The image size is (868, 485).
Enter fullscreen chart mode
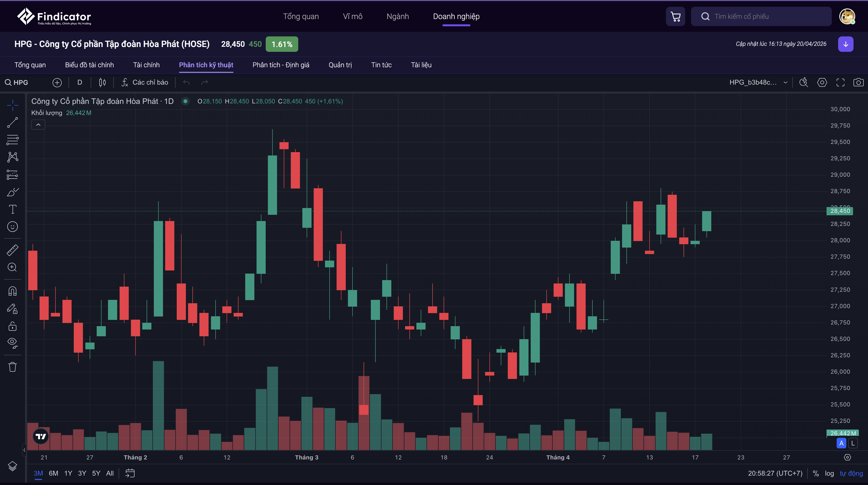(840, 82)
